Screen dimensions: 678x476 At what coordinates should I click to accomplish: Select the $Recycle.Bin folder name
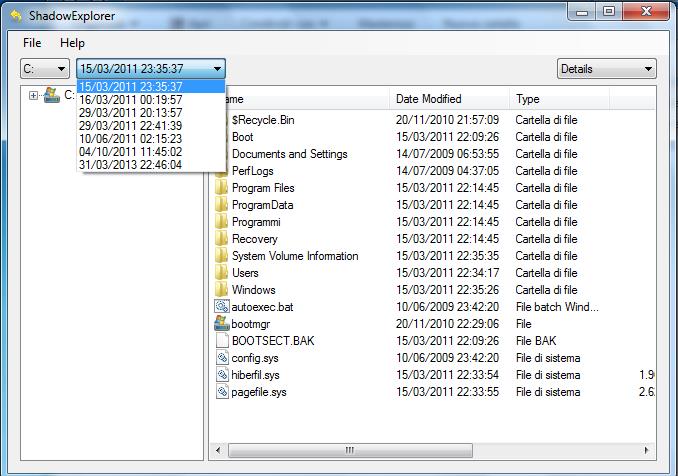point(263,120)
